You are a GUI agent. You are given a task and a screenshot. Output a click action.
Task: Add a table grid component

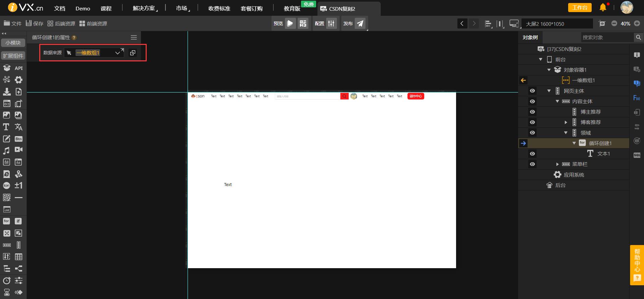[18, 257]
